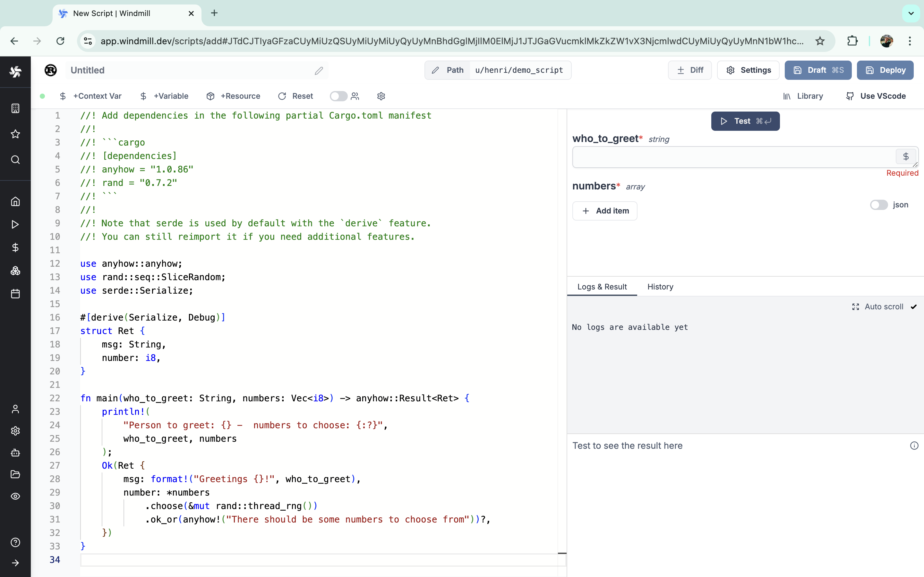
Task: Open the Runs panel in sidebar
Action: [x=15, y=224]
